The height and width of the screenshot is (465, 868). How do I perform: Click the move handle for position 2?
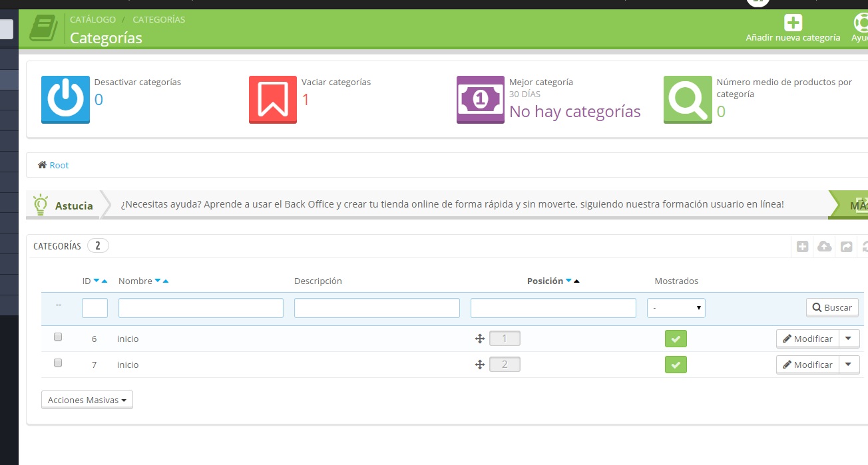(x=479, y=365)
